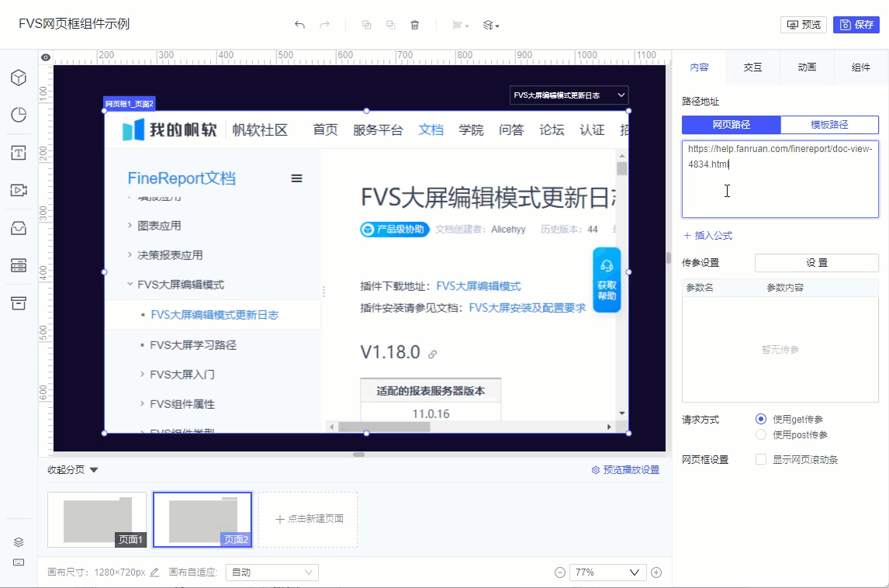Switch to the 内容 tab
The image size is (889, 588).
pos(699,67)
